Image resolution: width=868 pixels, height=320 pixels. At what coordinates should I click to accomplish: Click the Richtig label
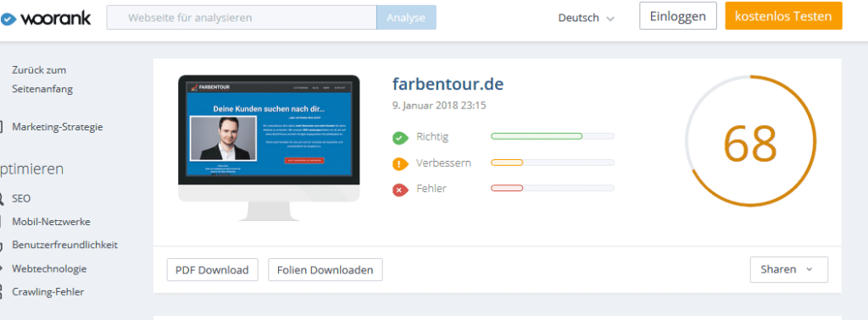[x=432, y=137]
